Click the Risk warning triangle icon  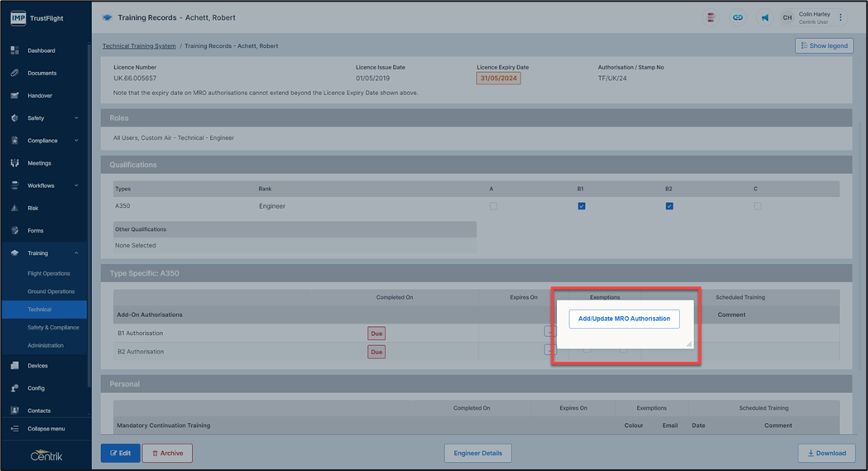coord(15,208)
